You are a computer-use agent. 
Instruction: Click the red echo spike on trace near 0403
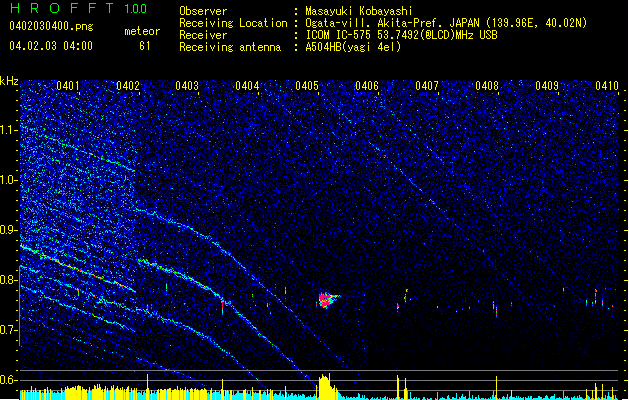click(223, 307)
